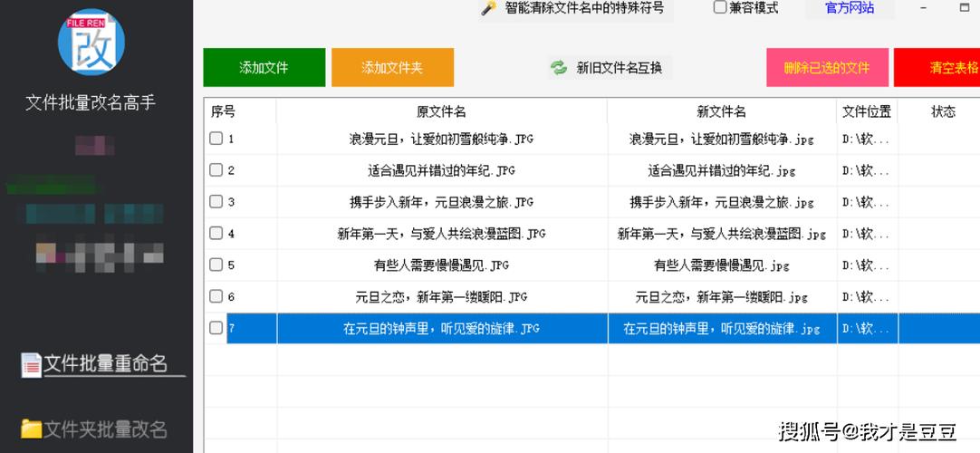Tick the checkbox for row 4
Screen dimensions: 980x453
click(216, 233)
